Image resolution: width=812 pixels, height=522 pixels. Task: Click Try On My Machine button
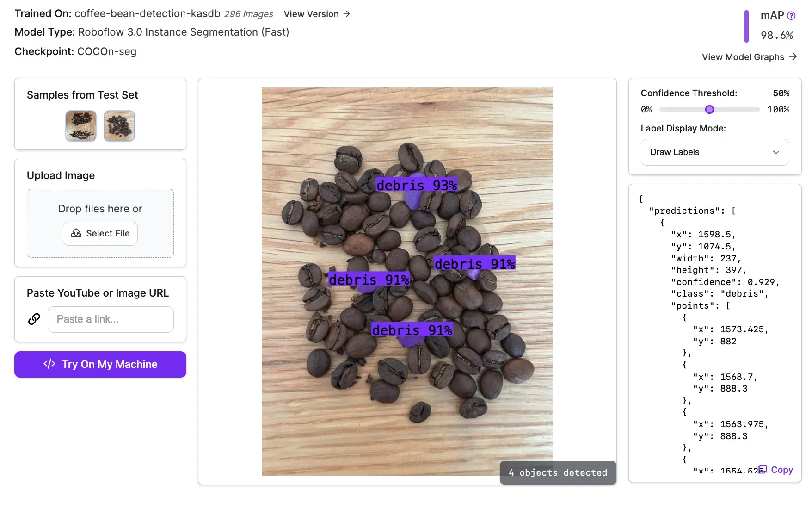[x=100, y=364]
